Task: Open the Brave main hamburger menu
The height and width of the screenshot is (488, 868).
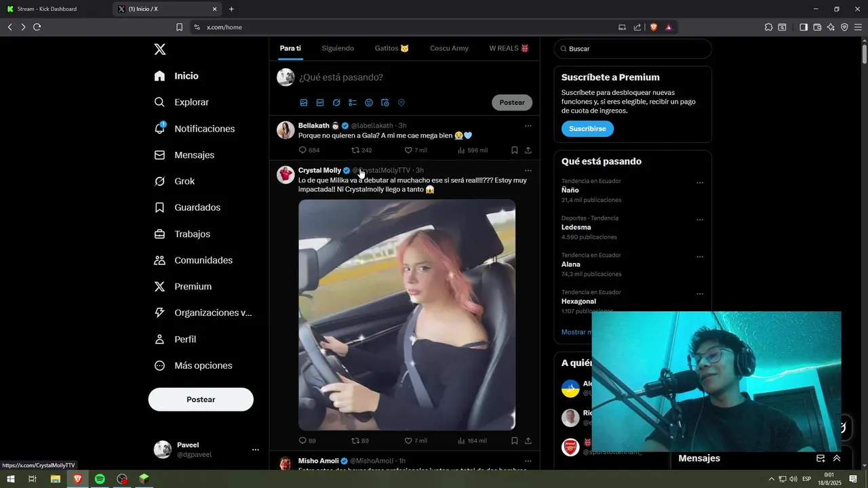Action: [858, 27]
